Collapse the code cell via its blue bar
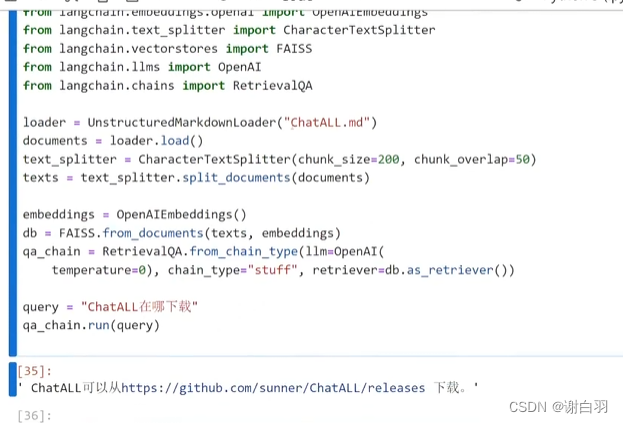The height and width of the screenshot is (423, 623). (x=13, y=183)
